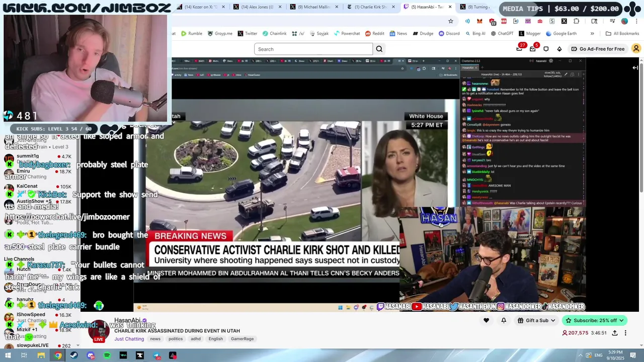The width and height of the screenshot is (644, 362).
Task: Follow HasanAbi with the heart icon
Action: point(486,320)
